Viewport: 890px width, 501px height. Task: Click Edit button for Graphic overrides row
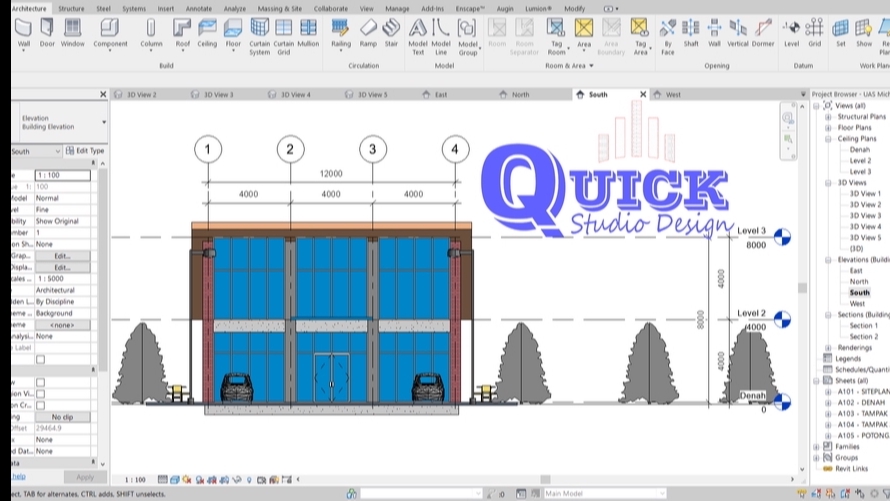point(62,256)
